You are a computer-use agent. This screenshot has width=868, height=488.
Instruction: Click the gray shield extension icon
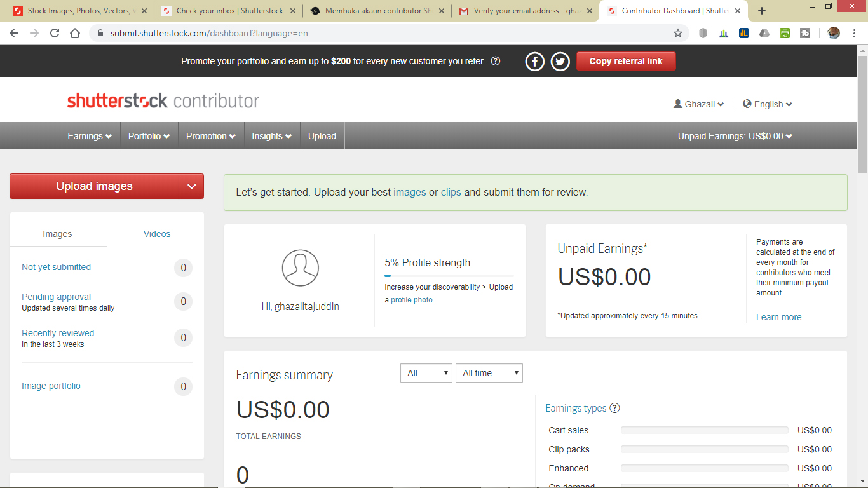[703, 33]
